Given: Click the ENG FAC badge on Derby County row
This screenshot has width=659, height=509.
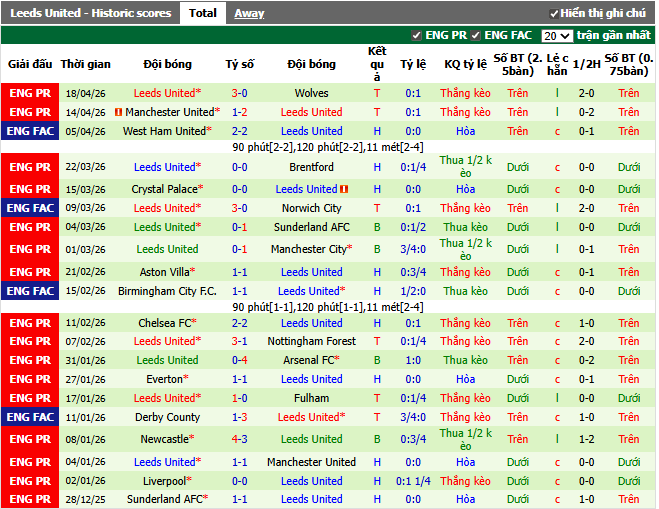Looking at the screenshot, I should (x=29, y=417).
